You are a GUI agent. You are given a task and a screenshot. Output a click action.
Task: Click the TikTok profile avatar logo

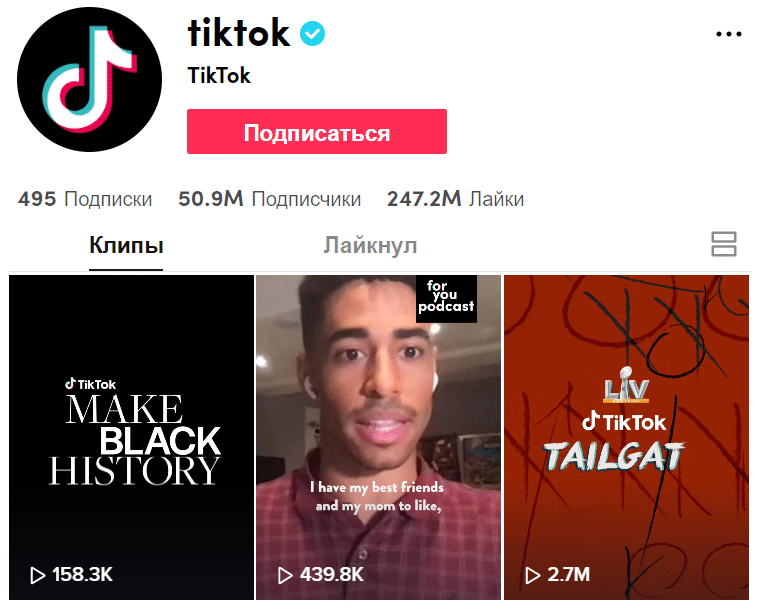89,79
